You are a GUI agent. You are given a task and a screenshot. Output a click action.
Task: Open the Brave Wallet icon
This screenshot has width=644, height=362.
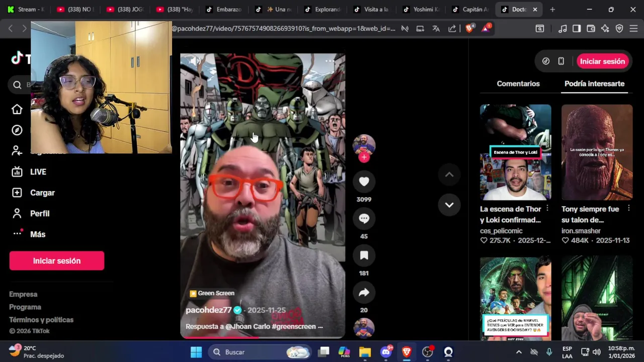[x=591, y=29]
